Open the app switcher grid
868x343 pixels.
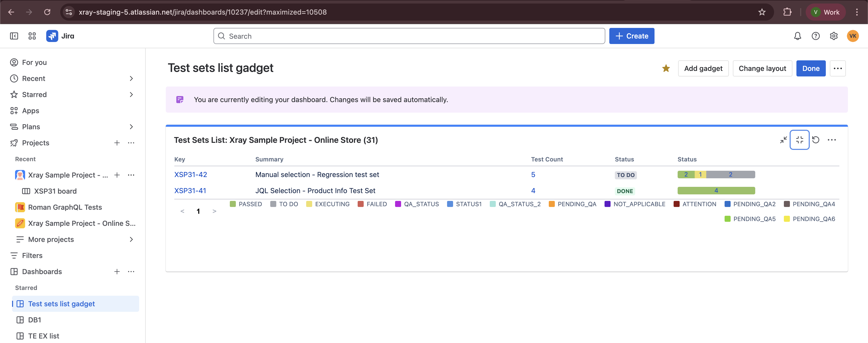(32, 36)
